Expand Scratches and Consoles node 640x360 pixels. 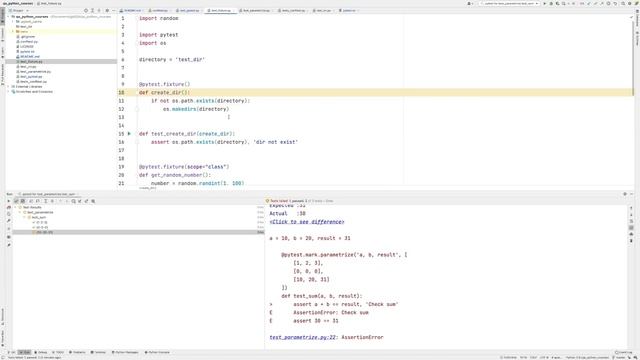(9, 91)
